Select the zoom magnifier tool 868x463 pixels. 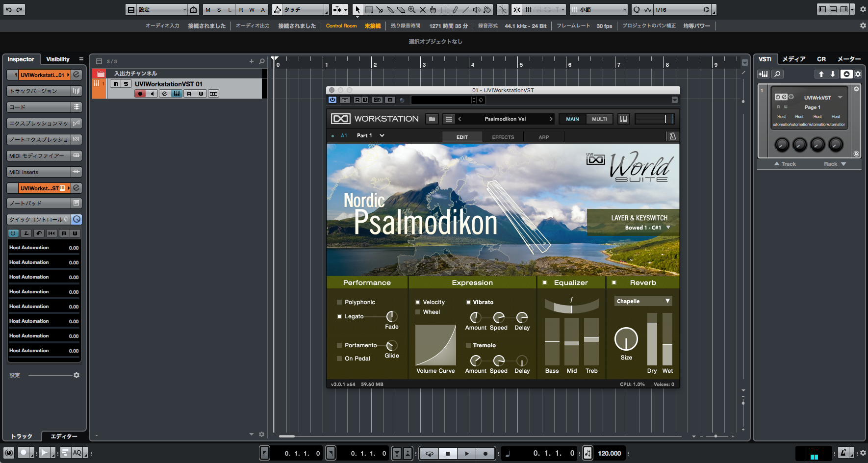[x=412, y=9]
